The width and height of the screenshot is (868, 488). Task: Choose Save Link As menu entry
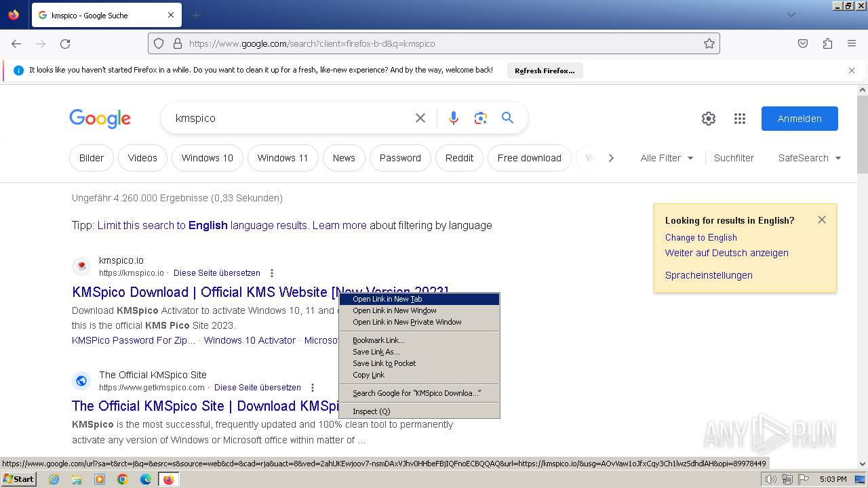pos(419,352)
